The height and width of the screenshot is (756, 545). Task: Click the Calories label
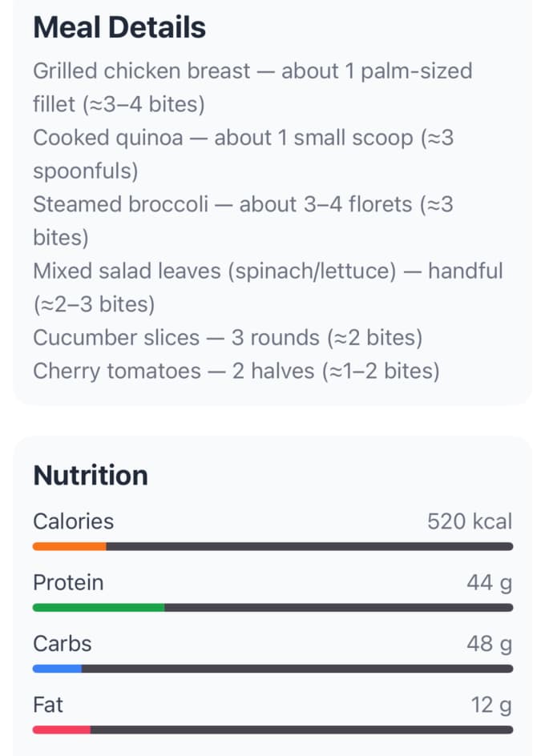point(73,521)
